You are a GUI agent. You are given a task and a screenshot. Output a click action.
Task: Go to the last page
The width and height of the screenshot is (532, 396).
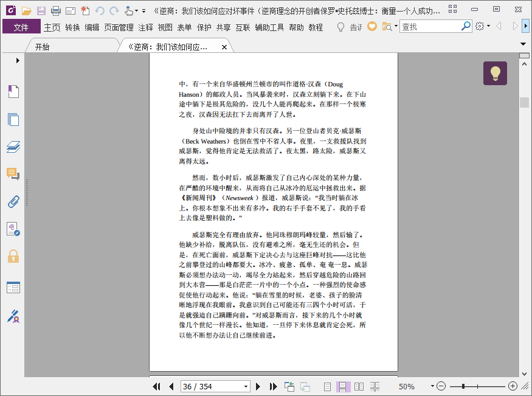click(x=273, y=386)
